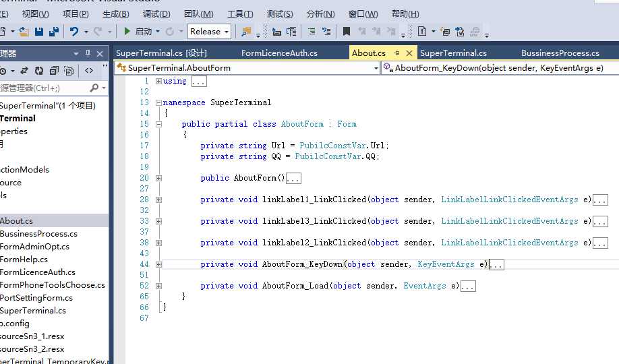
Task: Switch to the BussinessProcess.cs tab
Action: pyautogui.click(x=560, y=53)
